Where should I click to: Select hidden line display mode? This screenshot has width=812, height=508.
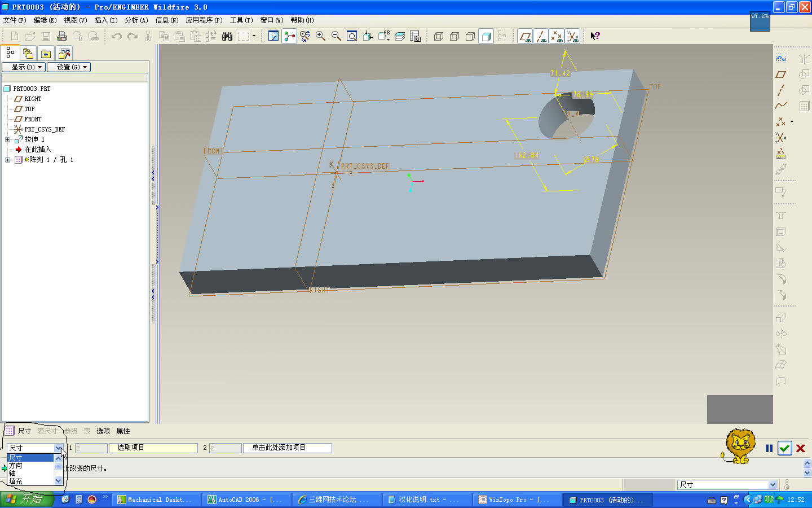point(454,36)
